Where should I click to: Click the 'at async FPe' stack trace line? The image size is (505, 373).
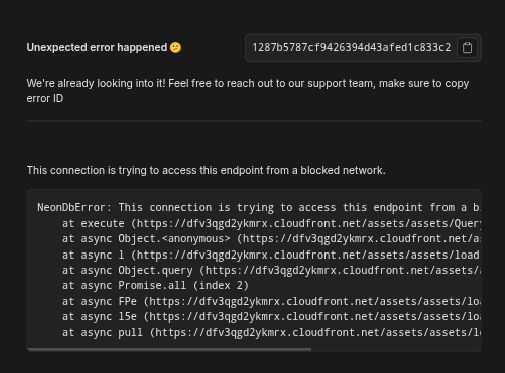271,301
